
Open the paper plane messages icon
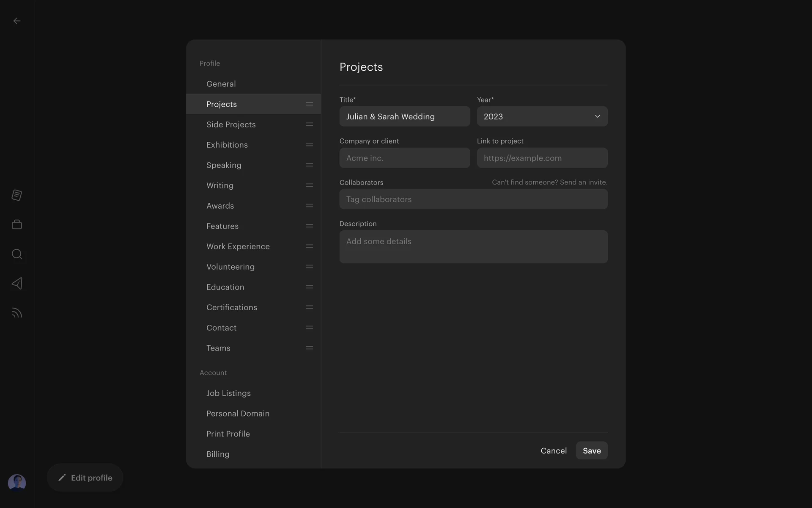[x=17, y=283]
